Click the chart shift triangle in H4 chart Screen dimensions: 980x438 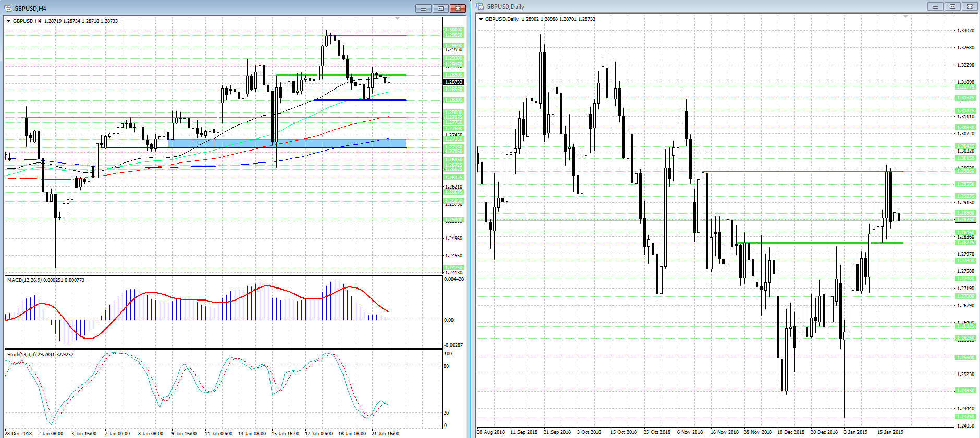tap(398, 19)
